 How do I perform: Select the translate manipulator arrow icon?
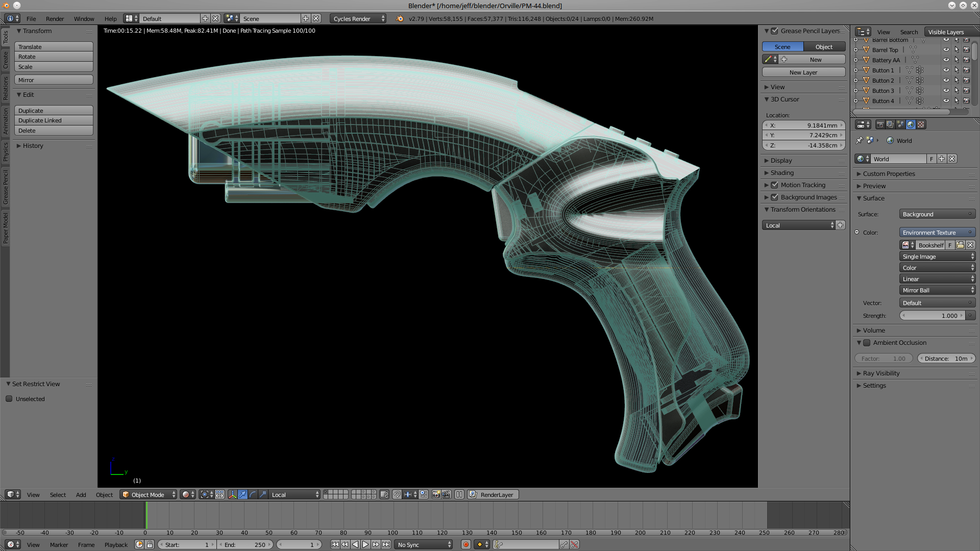[243, 494]
